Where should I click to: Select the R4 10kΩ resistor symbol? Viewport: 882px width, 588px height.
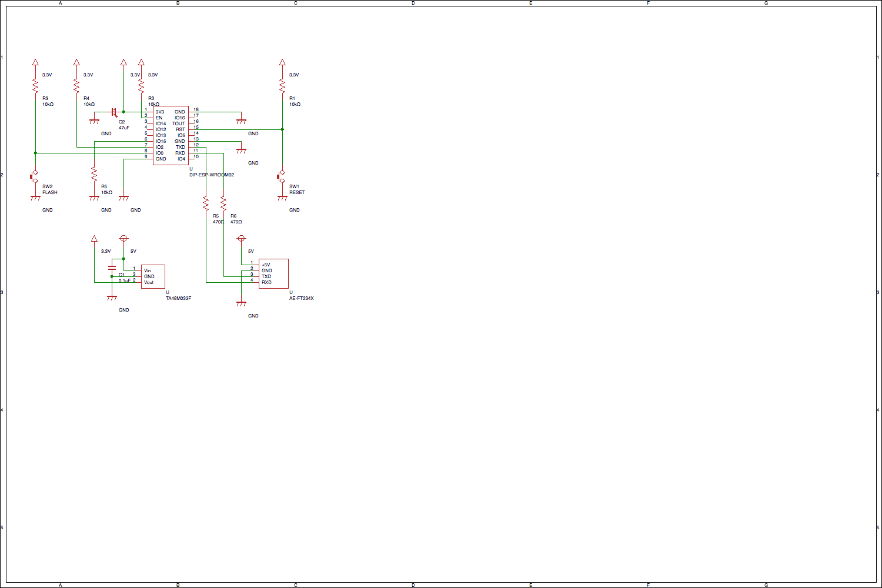click(x=76, y=86)
